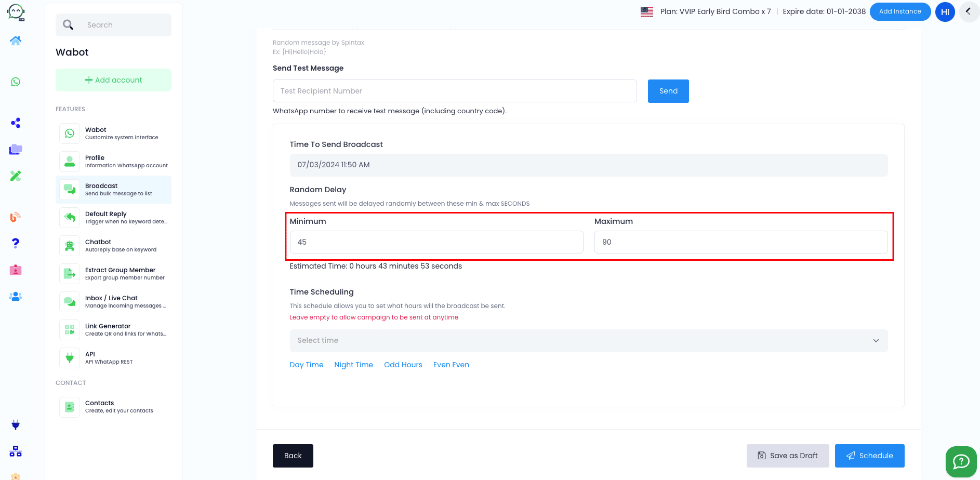Choose the Night Time preset link
Screen dimensions: 980x480
point(353,365)
